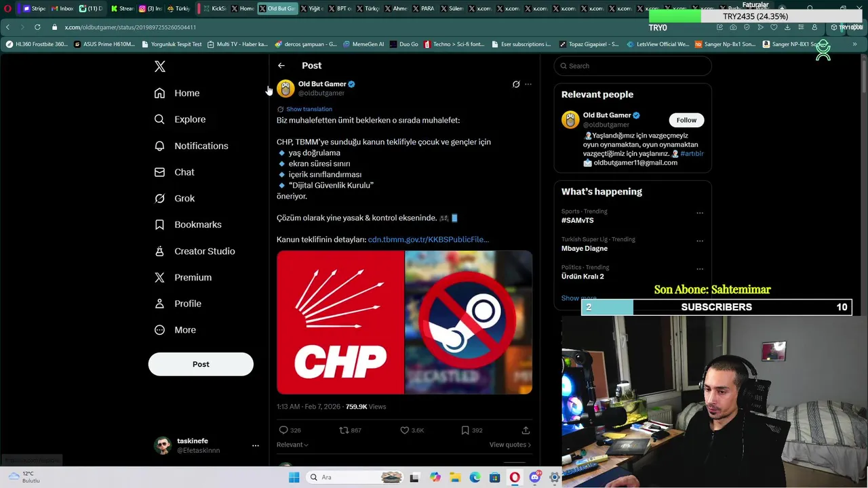Viewport: 868px width, 488px height.
Task: Open more options for #SAMvTS trend
Action: 700,213
